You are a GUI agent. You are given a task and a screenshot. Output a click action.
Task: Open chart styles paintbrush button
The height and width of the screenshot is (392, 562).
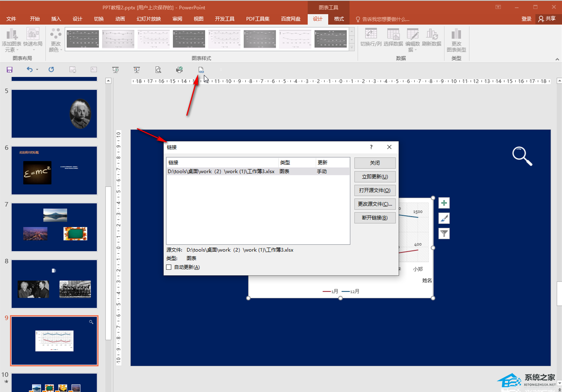click(x=444, y=219)
